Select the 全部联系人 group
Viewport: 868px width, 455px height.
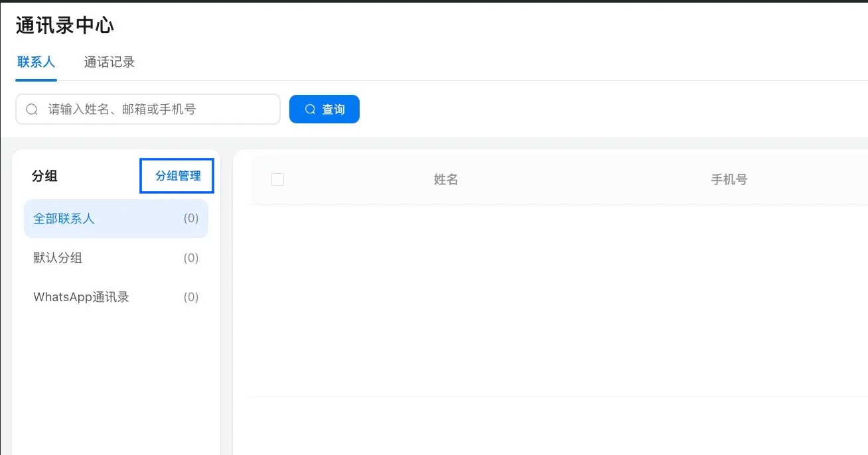pyautogui.click(x=116, y=218)
